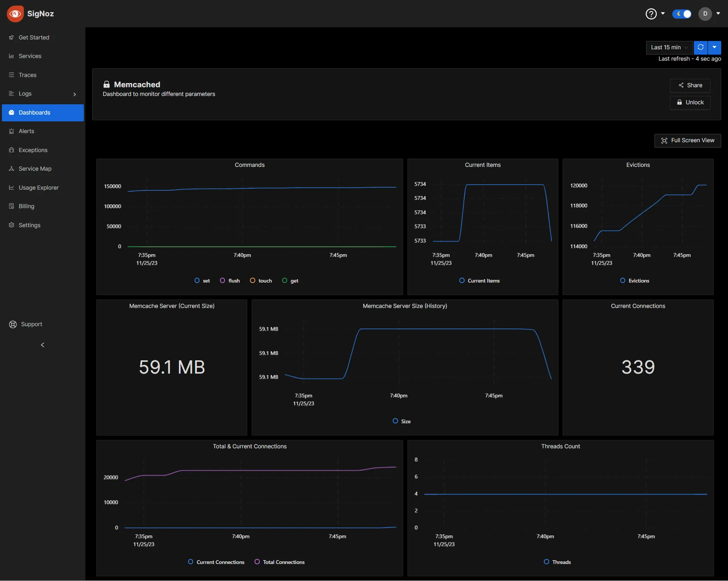Click the Share button

click(690, 85)
